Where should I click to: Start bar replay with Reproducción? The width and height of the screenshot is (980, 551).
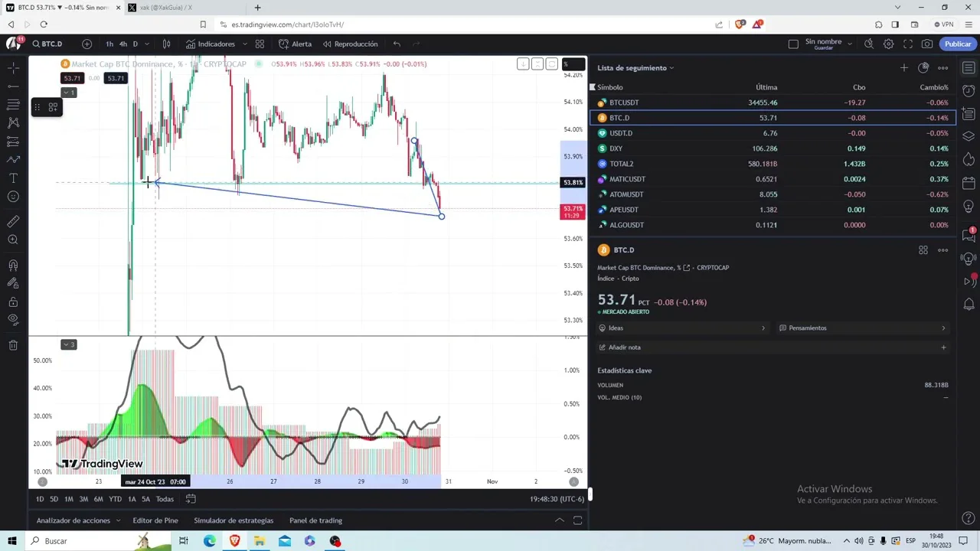350,44
